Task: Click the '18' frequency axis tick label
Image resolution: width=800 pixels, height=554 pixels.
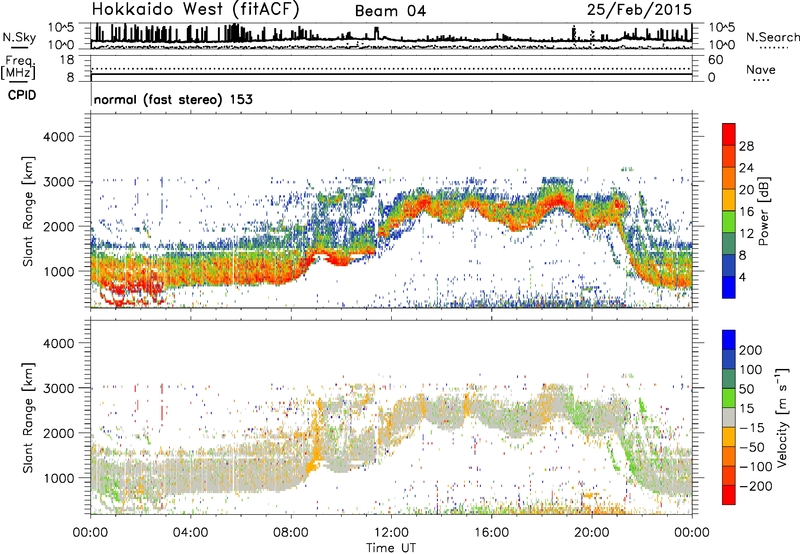Action: point(67,60)
